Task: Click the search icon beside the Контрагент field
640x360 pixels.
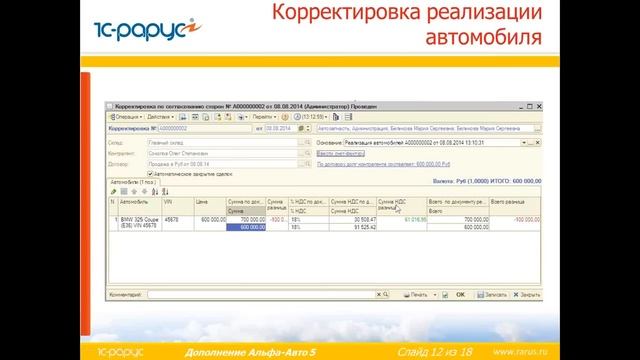Action: [307, 153]
